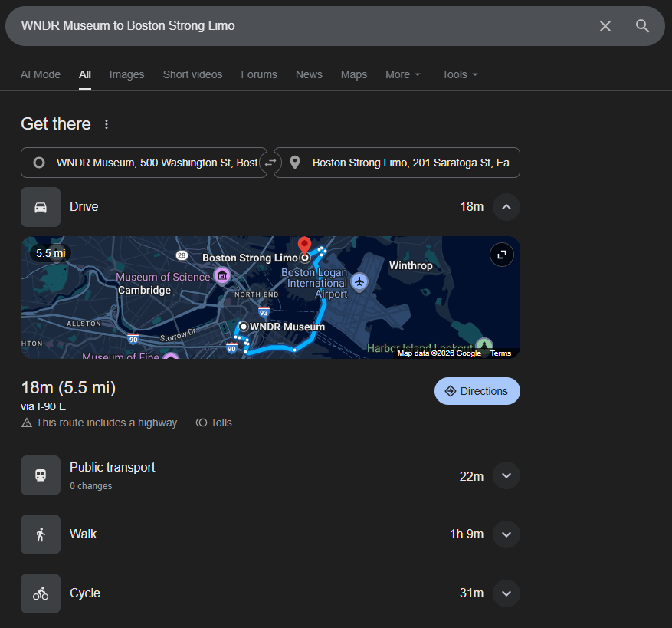This screenshot has height=628, width=672.
Task: Click the Logan Airport plane icon on map
Action: pos(359,282)
